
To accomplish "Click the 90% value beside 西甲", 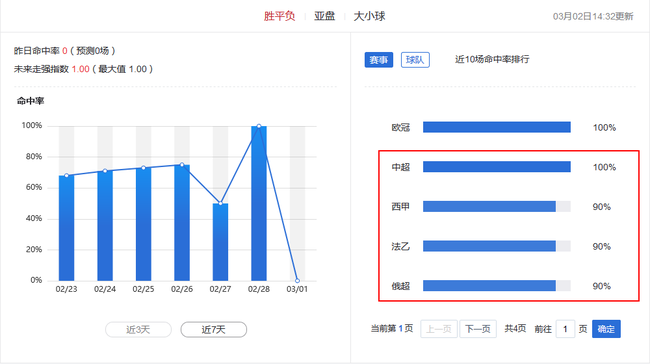I will [601, 207].
